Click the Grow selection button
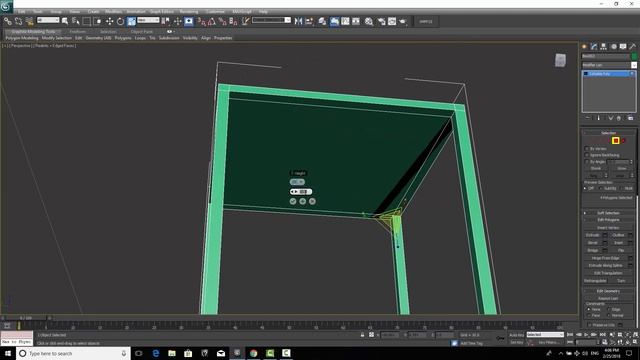Image resolution: width=640 pixels, height=360 pixels. (x=622, y=169)
